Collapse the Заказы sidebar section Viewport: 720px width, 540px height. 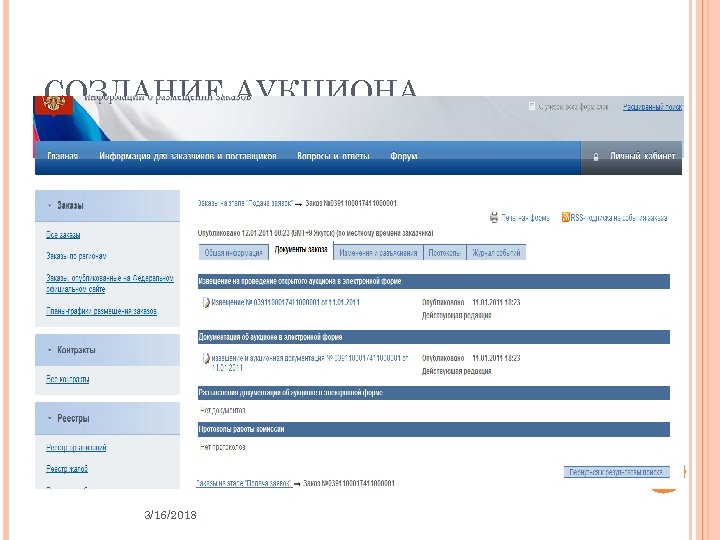pos(50,206)
